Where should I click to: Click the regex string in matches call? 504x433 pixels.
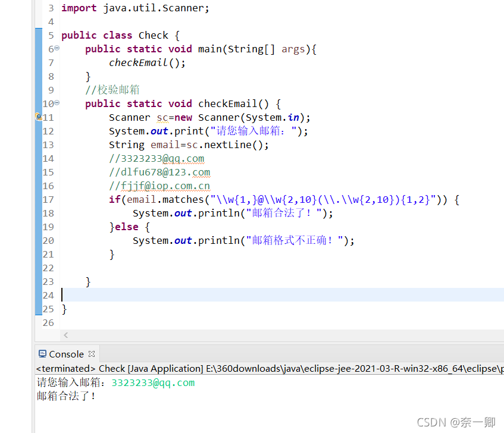pos(323,200)
